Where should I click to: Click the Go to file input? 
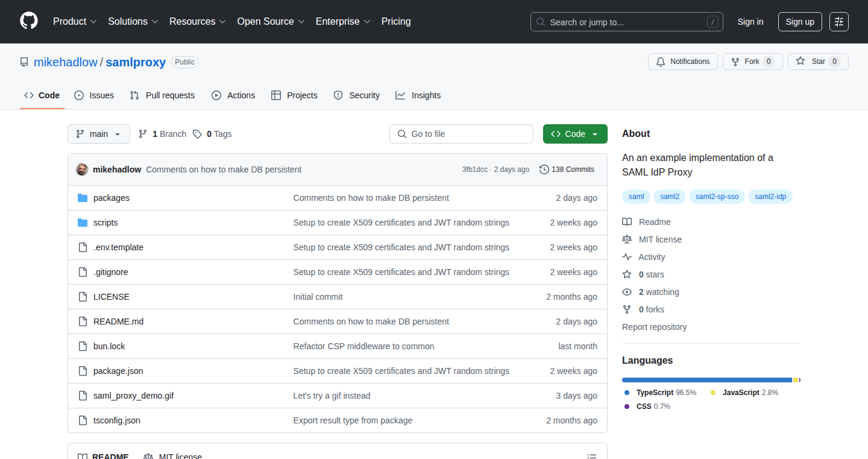[x=461, y=134]
